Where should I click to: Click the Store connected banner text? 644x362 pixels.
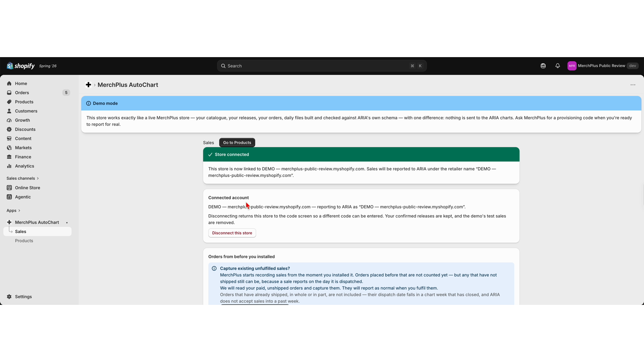(x=232, y=154)
